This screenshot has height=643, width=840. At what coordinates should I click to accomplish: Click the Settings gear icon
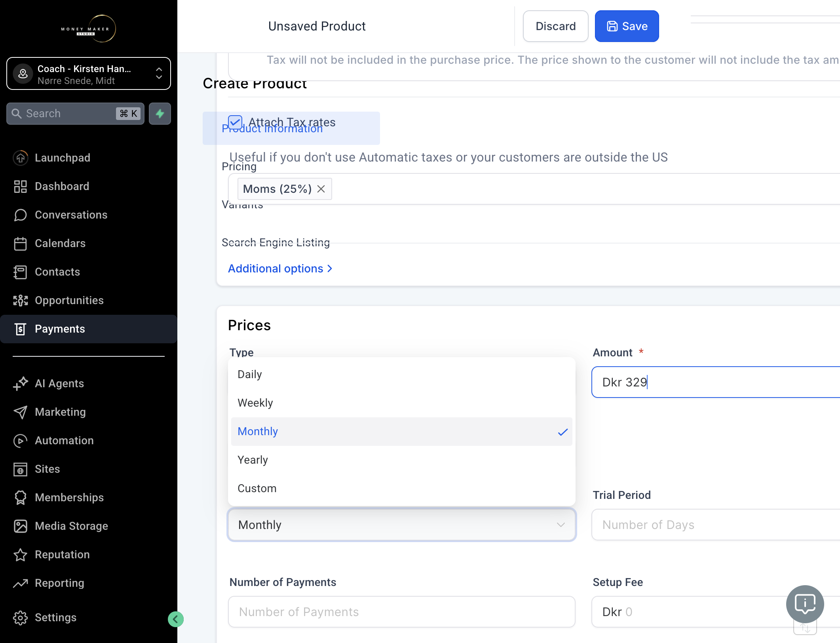tap(21, 617)
